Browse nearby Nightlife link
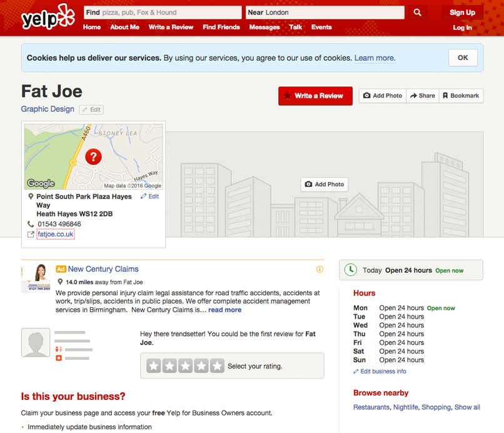Viewport: 504px width, 433px height. pos(406,407)
